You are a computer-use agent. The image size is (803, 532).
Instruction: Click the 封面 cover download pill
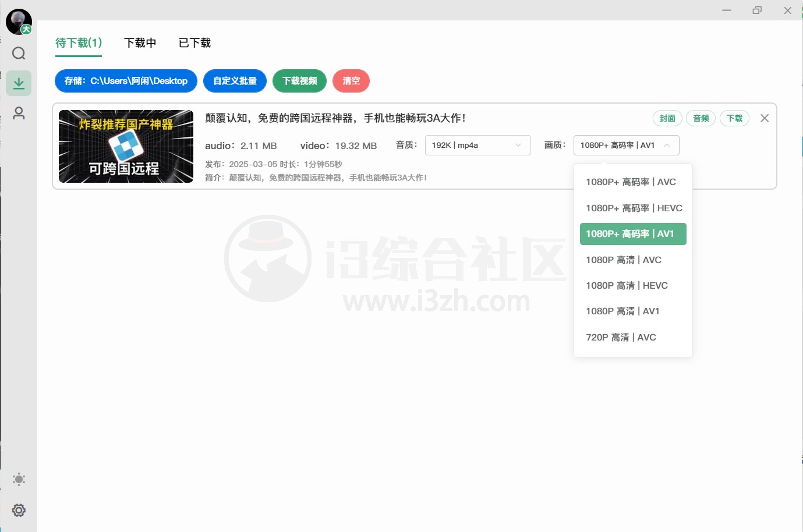667,118
